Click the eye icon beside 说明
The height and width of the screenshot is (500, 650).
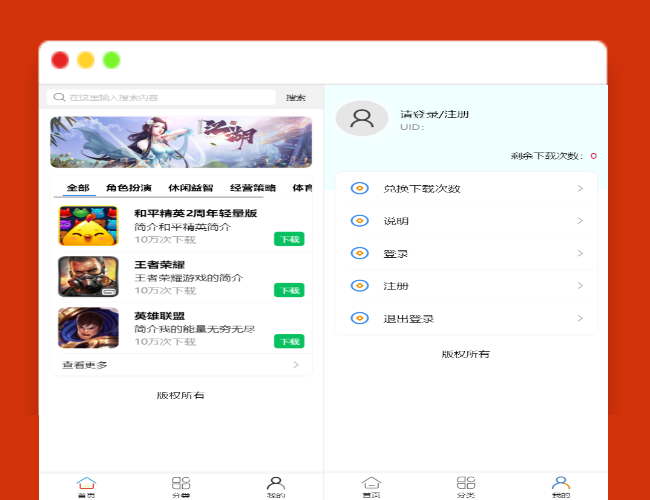pos(359,221)
